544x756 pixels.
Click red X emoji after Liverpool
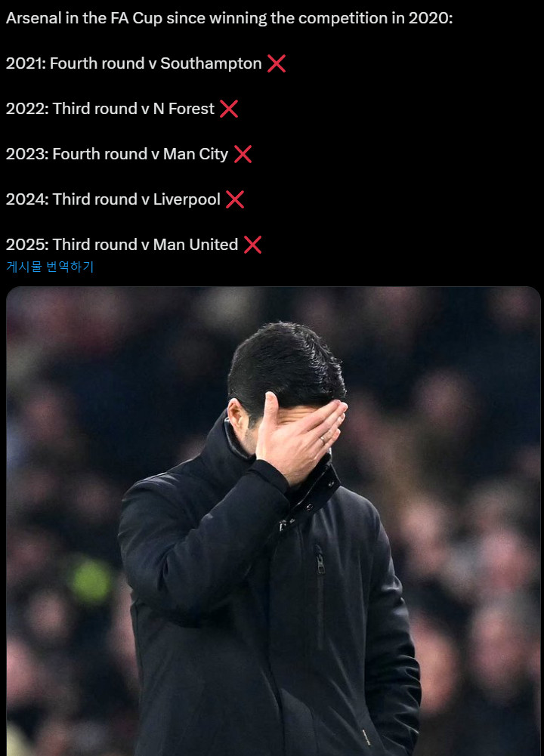(x=235, y=199)
